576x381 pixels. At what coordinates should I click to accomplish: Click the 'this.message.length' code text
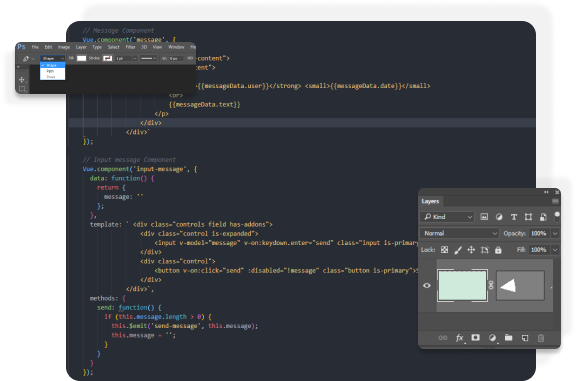pos(152,317)
